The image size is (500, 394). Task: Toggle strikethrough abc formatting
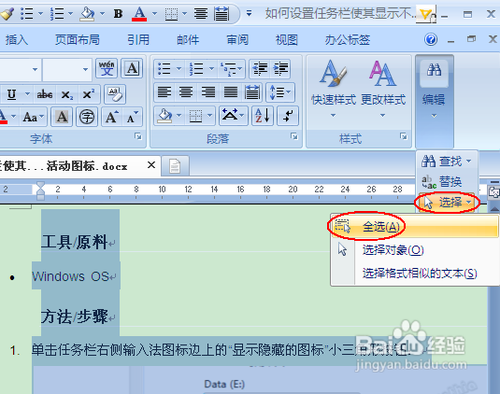[45, 94]
